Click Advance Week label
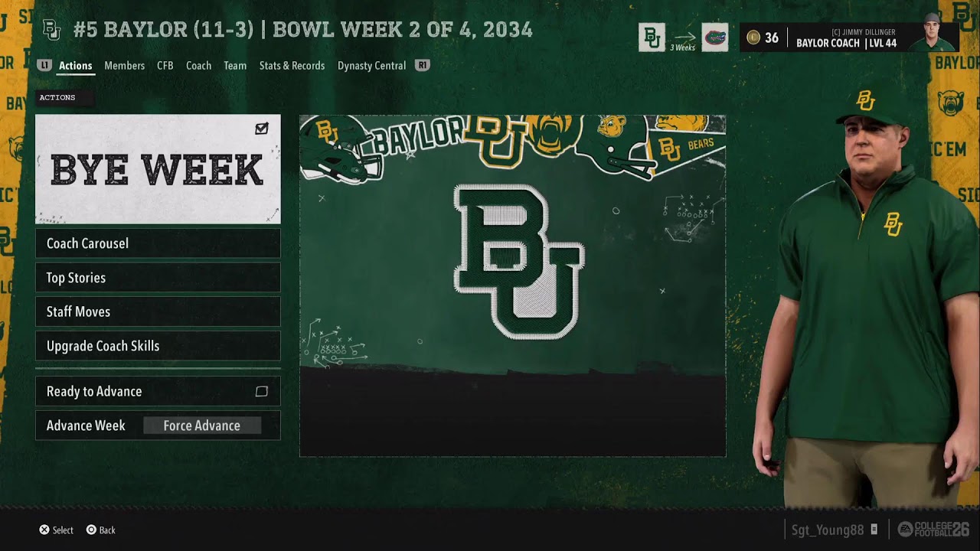This screenshot has height=551, width=980. click(86, 425)
